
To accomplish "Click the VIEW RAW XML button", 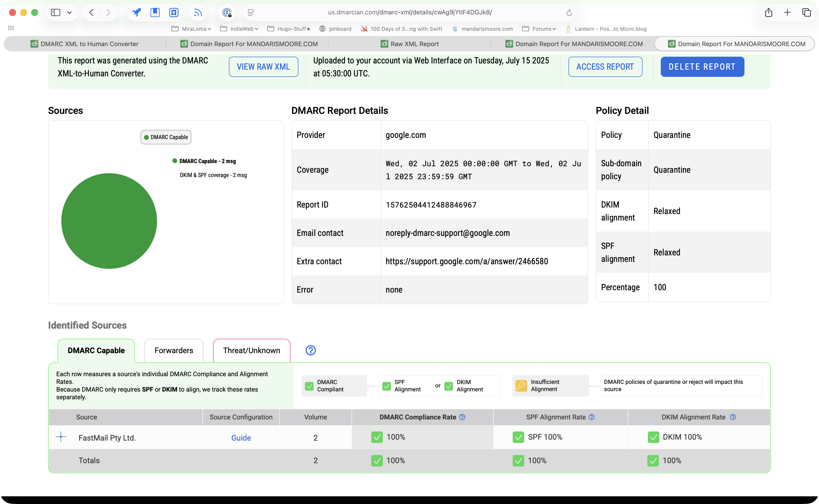I will (x=264, y=67).
